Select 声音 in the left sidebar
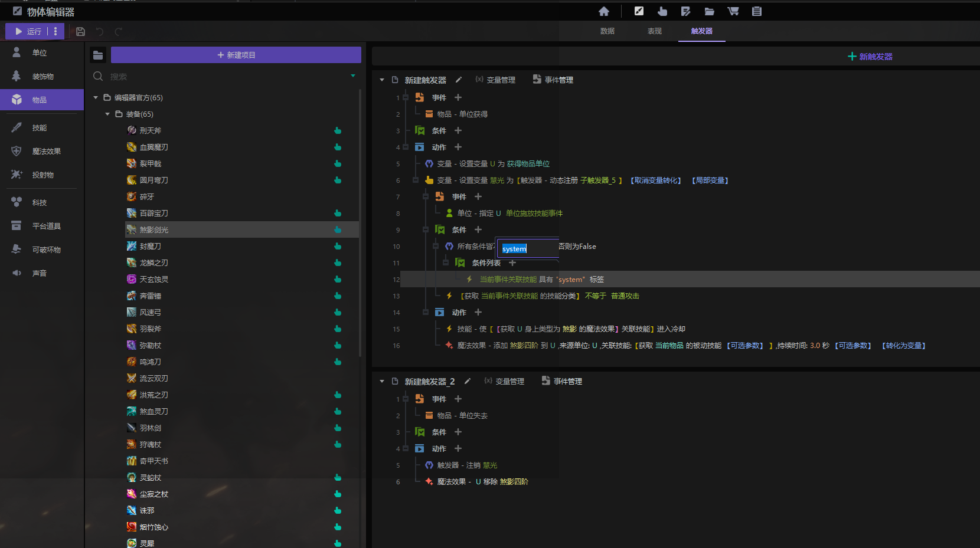 (42, 273)
